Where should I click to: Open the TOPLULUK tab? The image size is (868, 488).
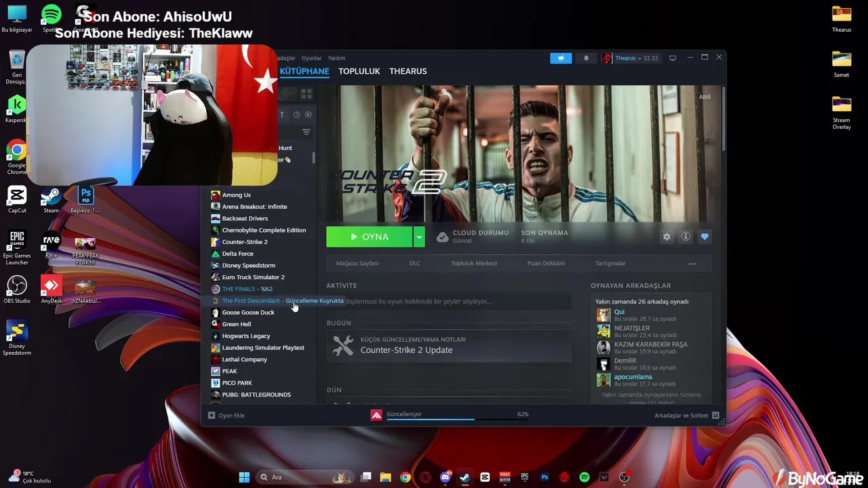(359, 71)
